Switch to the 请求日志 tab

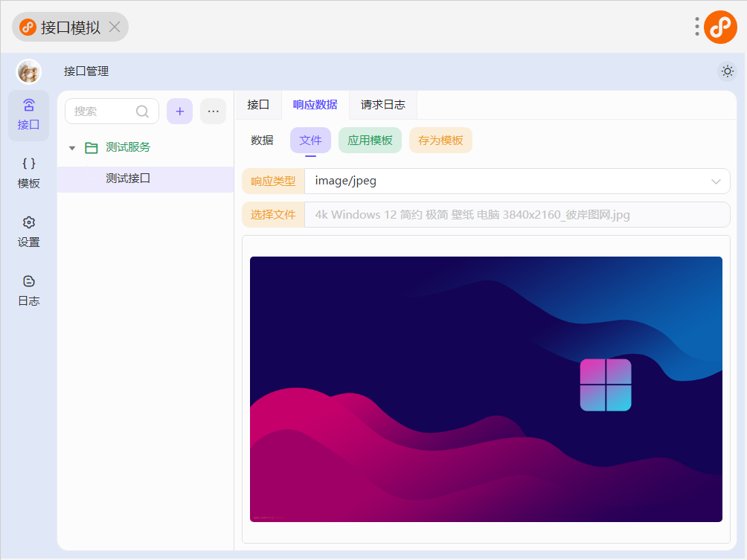(382, 105)
